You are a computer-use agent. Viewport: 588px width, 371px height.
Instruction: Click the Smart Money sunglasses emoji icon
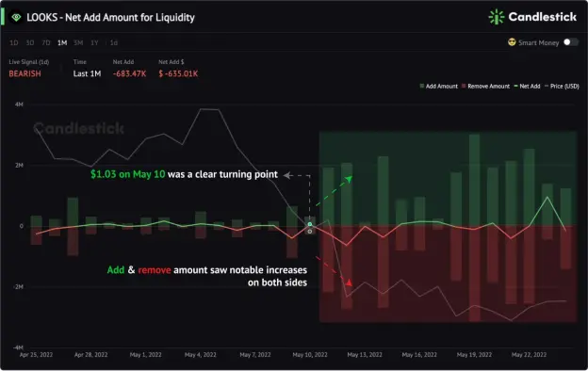(x=512, y=42)
